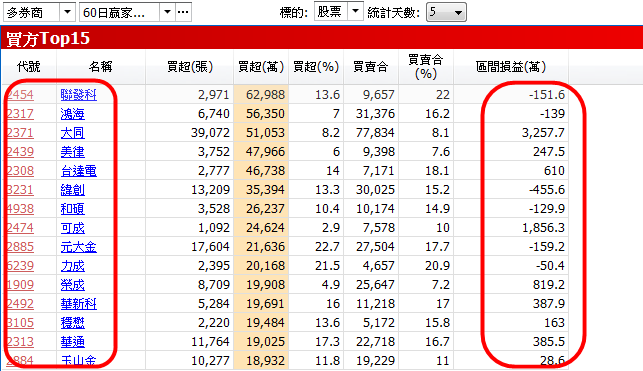Open the 台達電 stock link
Viewport: 643px width, 371px height.
pos(78,171)
